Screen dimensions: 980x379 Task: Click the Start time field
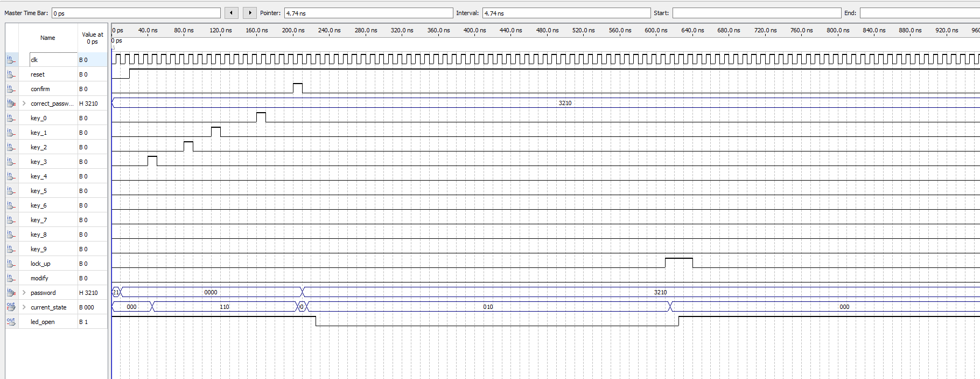757,13
